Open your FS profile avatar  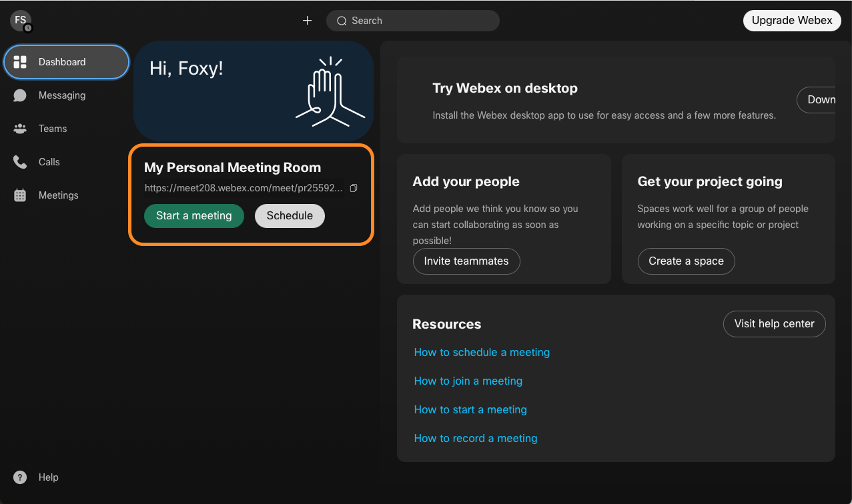coord(19,20)
